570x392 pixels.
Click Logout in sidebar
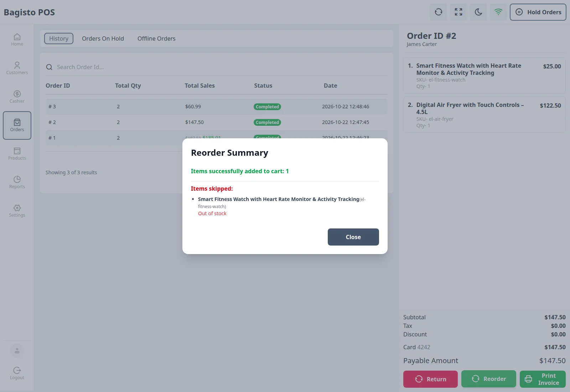point(17,373)
